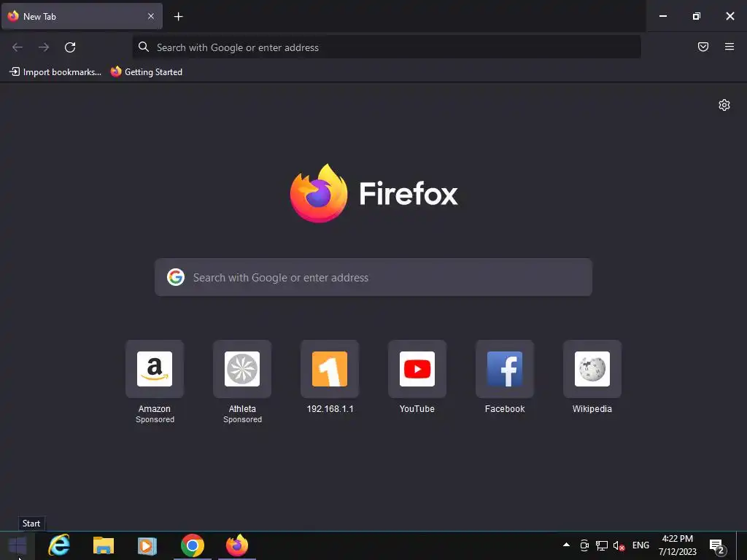
Task: Click the Wikipedia label text
Action: click(592, 409)
